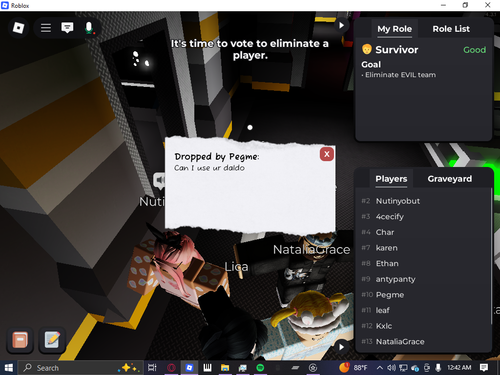The width and height of the screenshot is (500, 375).
Task: Select player #2 Nutinyobut
Action: (x=423, y=201)
